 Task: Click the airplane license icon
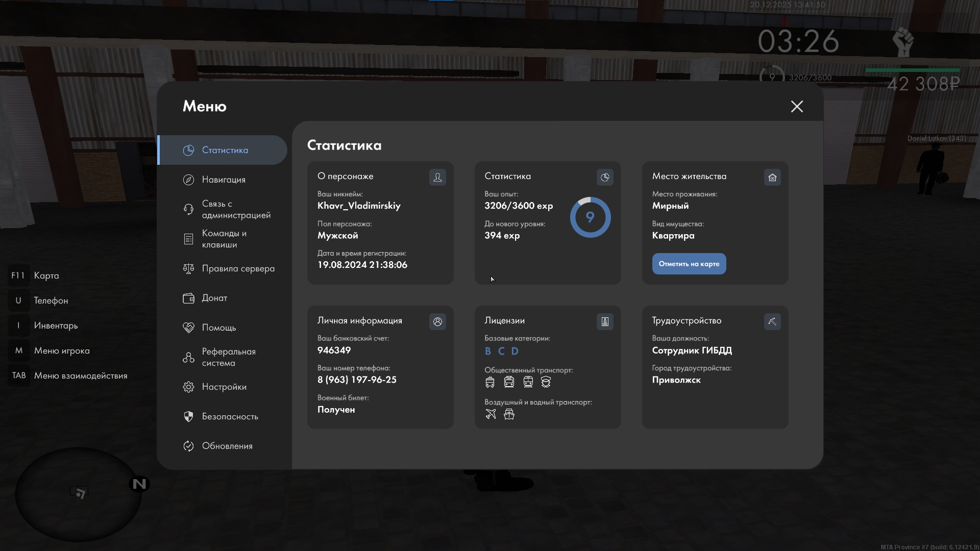coord(491,414)
